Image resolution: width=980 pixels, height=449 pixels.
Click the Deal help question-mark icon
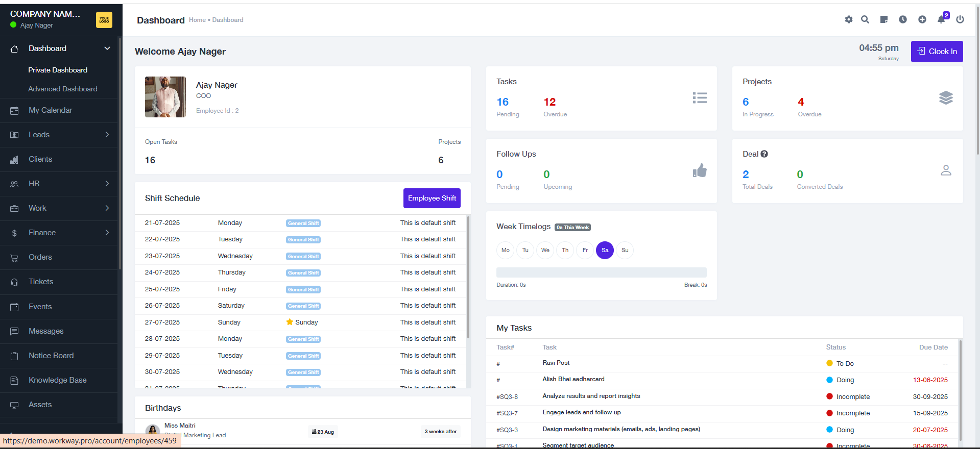764,154
